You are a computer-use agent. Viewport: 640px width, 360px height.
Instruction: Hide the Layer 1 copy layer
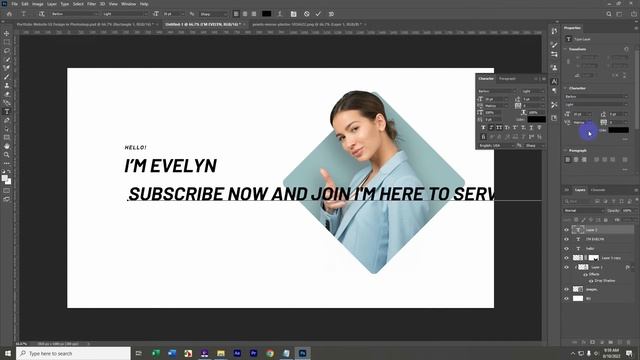(567, 258)
